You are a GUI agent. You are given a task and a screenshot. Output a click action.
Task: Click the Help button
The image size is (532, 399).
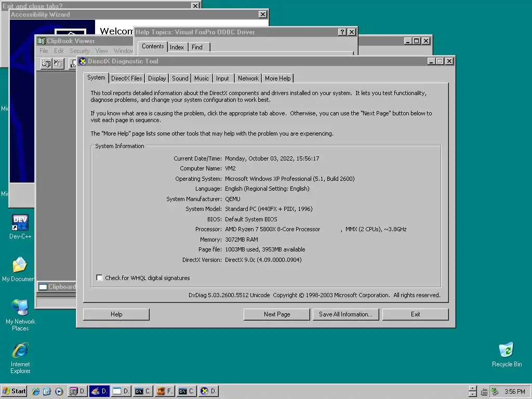point(116,314)
